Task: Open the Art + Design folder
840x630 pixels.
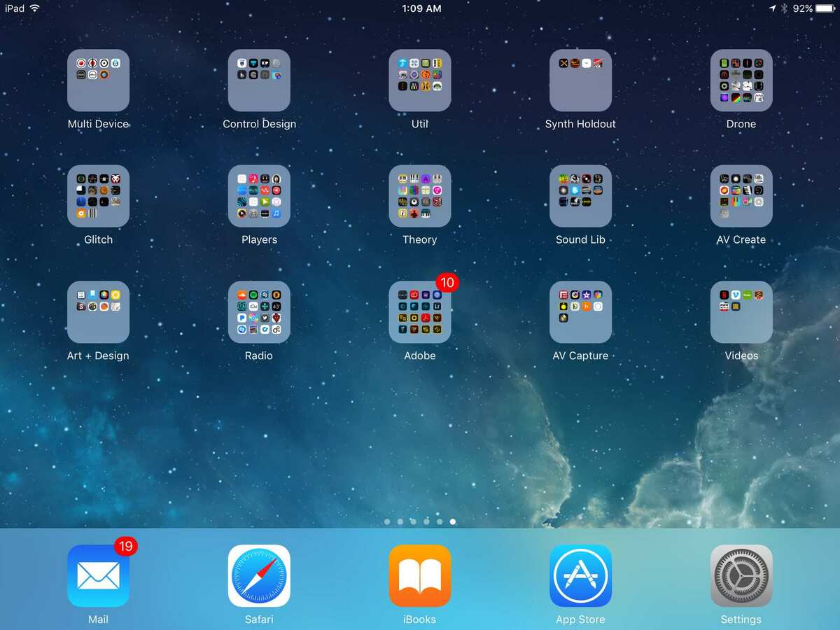Action: pos(98,312)
